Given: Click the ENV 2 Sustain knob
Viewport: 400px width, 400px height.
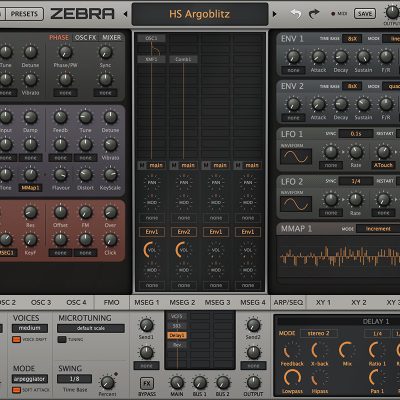Looking at the screenshot, I should point(363,105).
